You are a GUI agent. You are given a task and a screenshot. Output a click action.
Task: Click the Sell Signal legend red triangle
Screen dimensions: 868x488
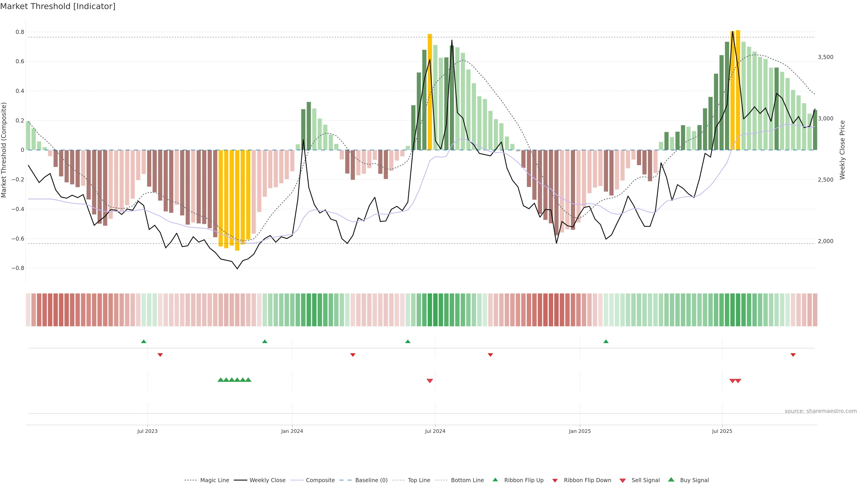[622, 481]
